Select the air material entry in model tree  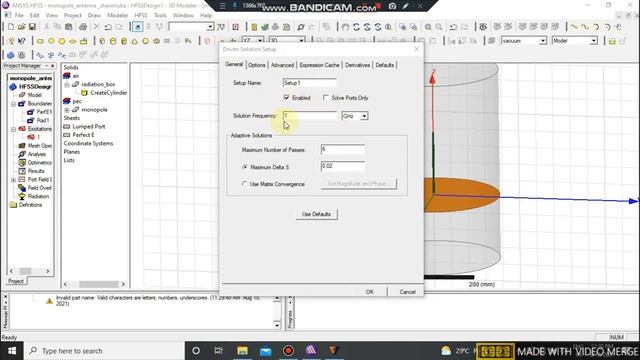point(76,76)
